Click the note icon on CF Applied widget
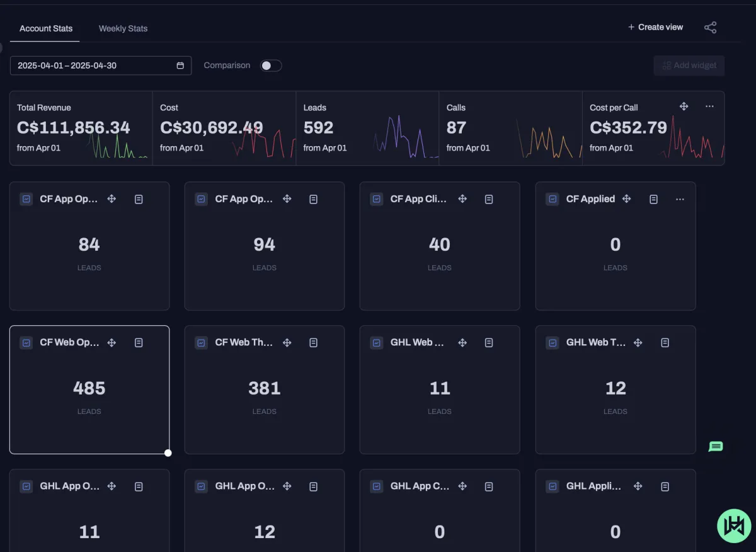756x552 pixels. 653,199
